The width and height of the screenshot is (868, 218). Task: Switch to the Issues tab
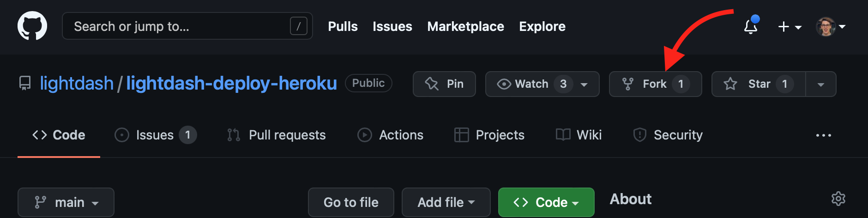point(155,135)
